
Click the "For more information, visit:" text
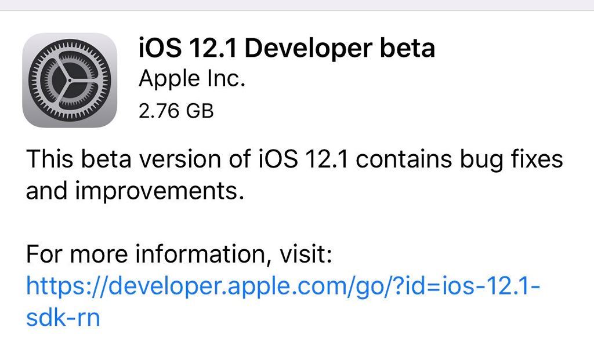click(179, 254)
